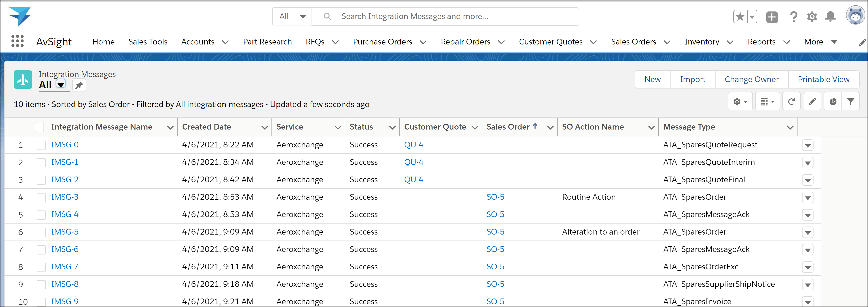Expand the Accounts menu chevron

tap(225, 42)
